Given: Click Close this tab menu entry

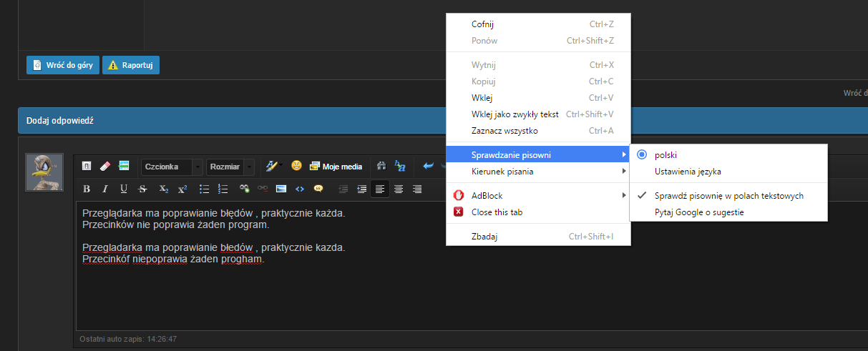Looking at the screenshot, I should pos(538,212).
